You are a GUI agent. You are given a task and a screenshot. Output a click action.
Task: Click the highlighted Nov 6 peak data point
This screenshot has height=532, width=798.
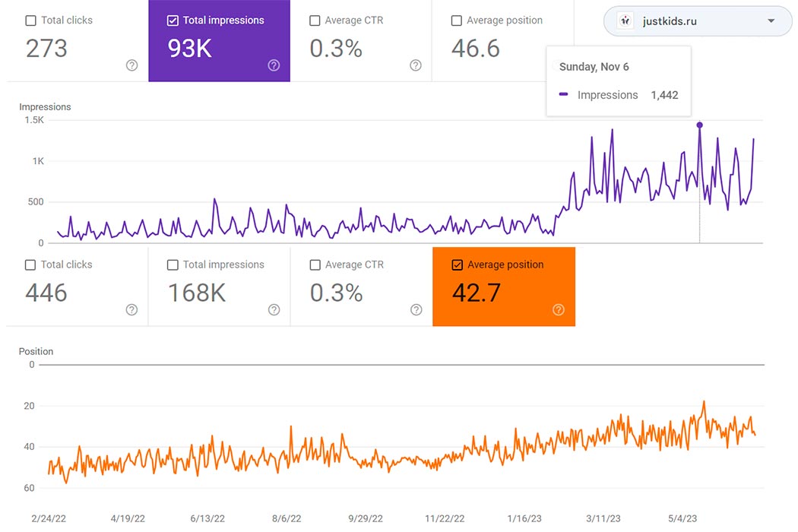click(699, 125)
